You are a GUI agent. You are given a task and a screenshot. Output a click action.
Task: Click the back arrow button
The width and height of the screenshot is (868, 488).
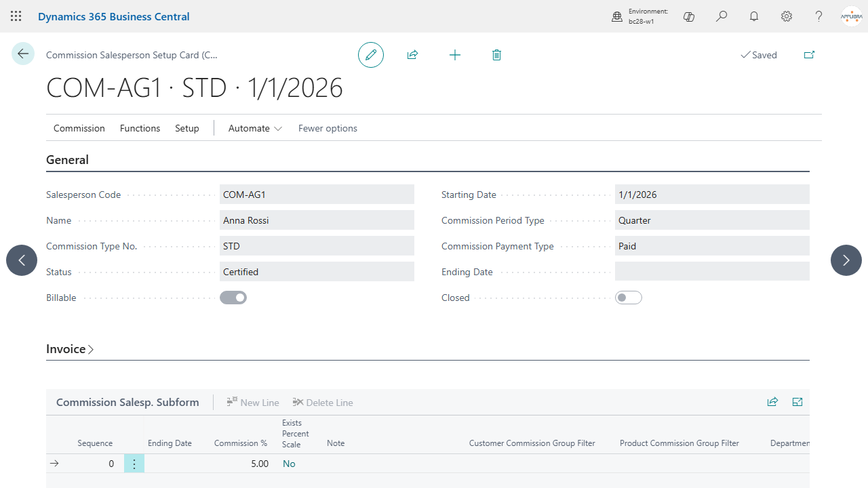click(23, 54)
